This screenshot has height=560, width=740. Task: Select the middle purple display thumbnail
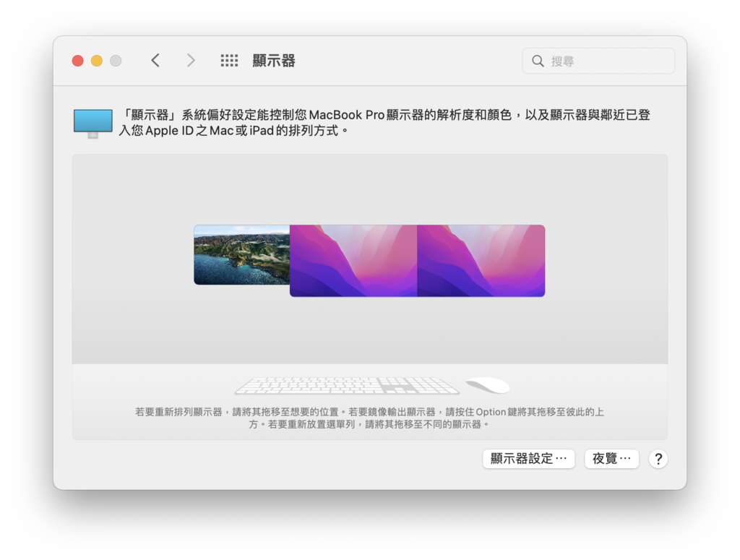point(352,260)
